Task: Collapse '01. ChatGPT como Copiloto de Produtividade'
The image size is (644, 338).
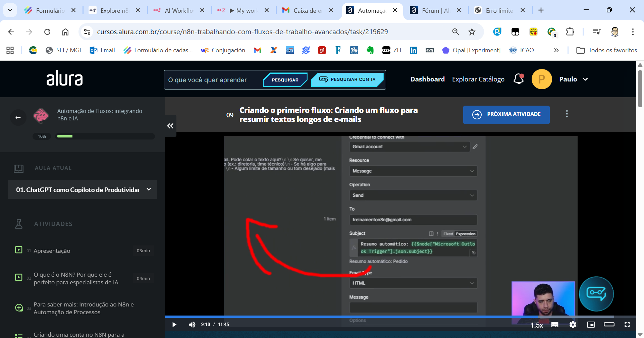Action: click(x=149, y=189)
